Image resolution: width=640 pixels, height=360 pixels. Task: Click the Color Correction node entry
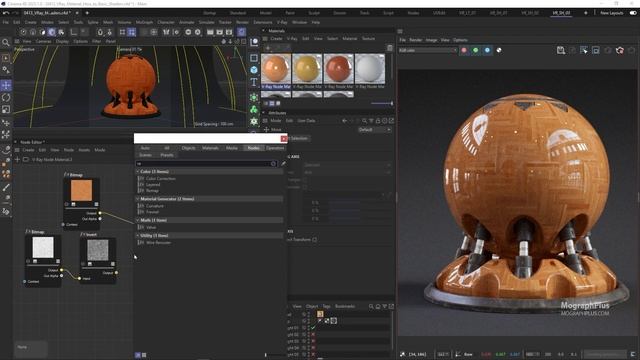(161, 179)
